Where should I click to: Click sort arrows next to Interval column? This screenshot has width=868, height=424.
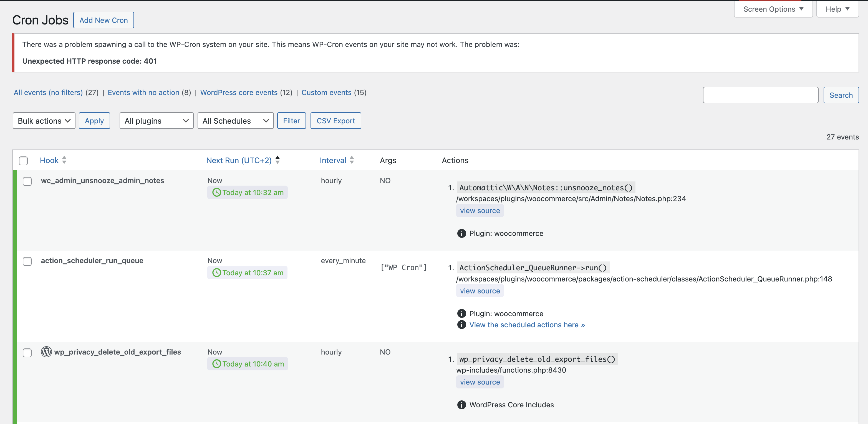click(x=351, y=160)
